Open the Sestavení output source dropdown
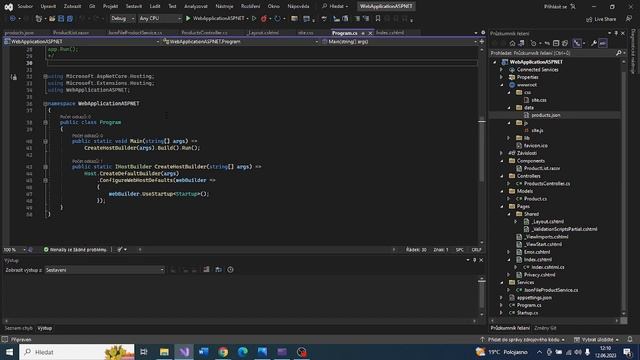The width and height of the screenshot is (640, 360). coord(104,270)
